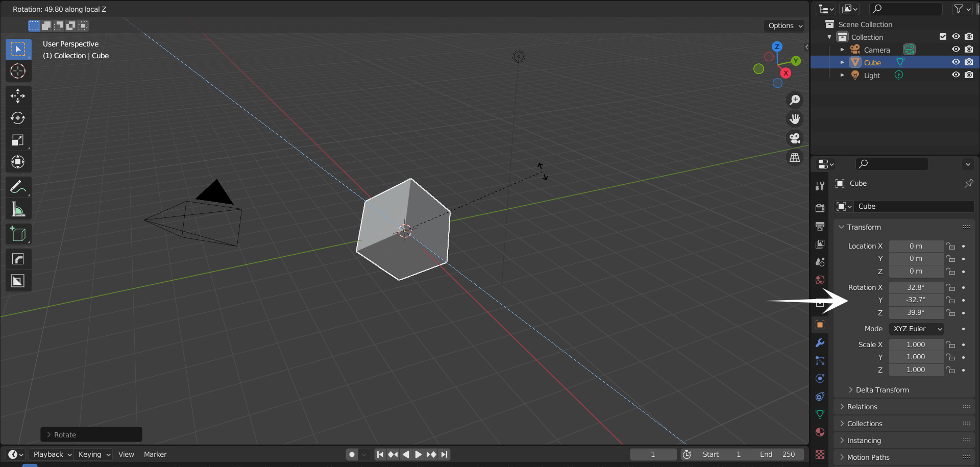This screenshot has width=980, height=467.
Task: Select the Light object in outliner
Action: pos(872,76)
